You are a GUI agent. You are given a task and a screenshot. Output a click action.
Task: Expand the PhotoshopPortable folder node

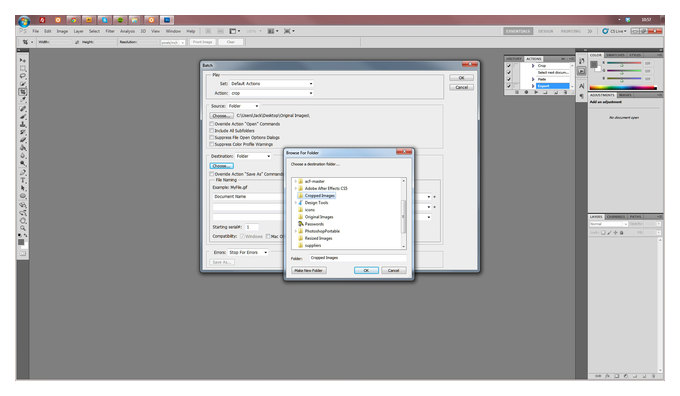click(x=295, y=231)
